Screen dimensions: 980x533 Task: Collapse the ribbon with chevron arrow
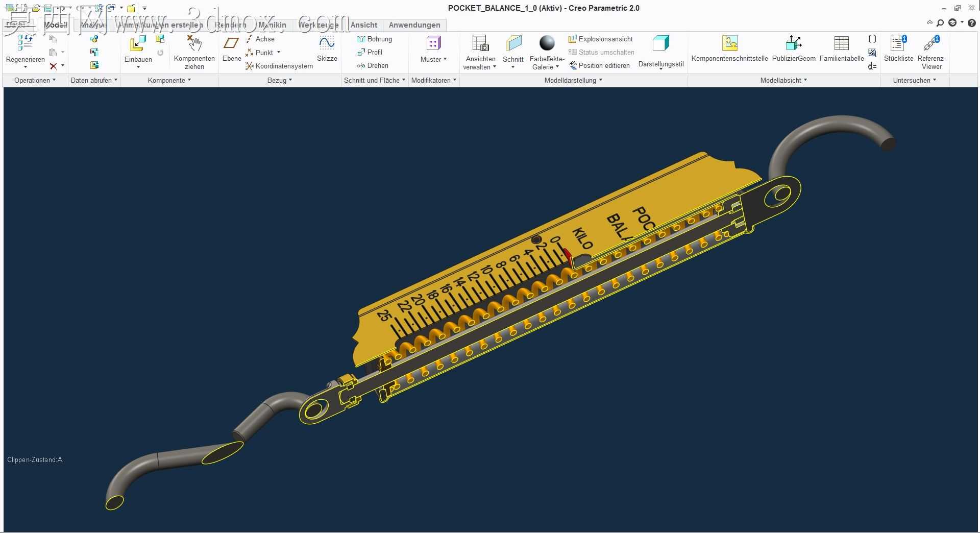click(929, 22)
